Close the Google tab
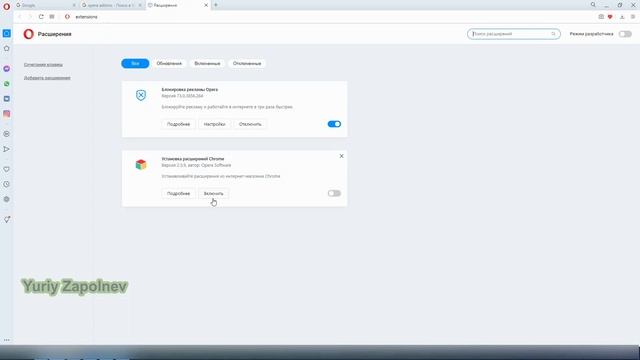 pyautogui.click(x=74, y=5)
